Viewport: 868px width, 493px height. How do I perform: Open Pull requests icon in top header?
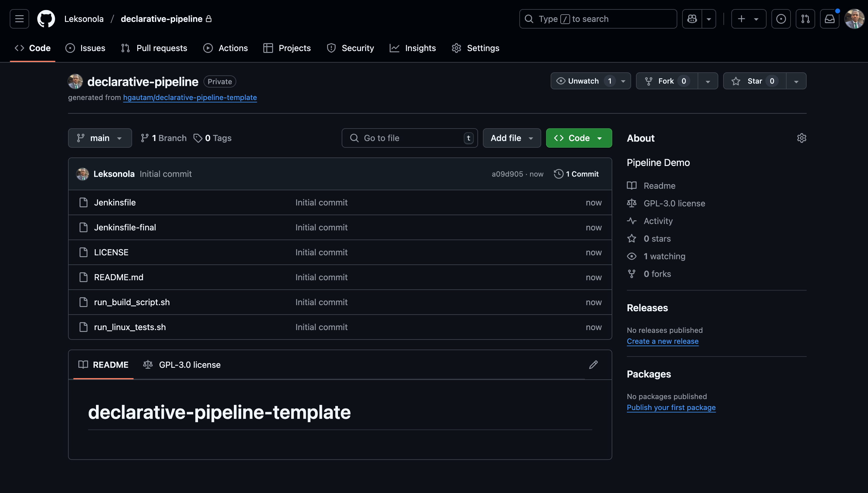[x=805, y=19]
